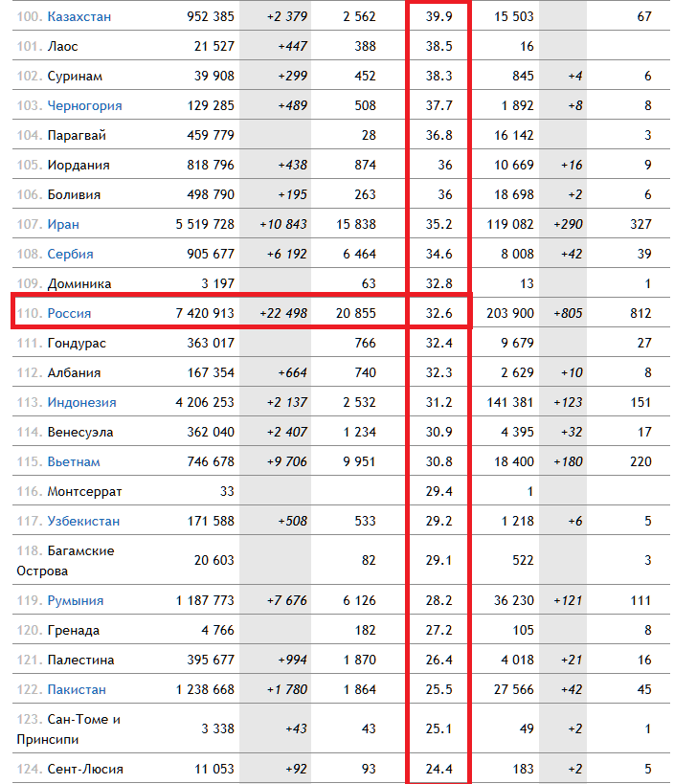Image resolution: width=674 pixels, height=784 pixels.
Task: Select the Индонезия link
Action: point(81,402)
